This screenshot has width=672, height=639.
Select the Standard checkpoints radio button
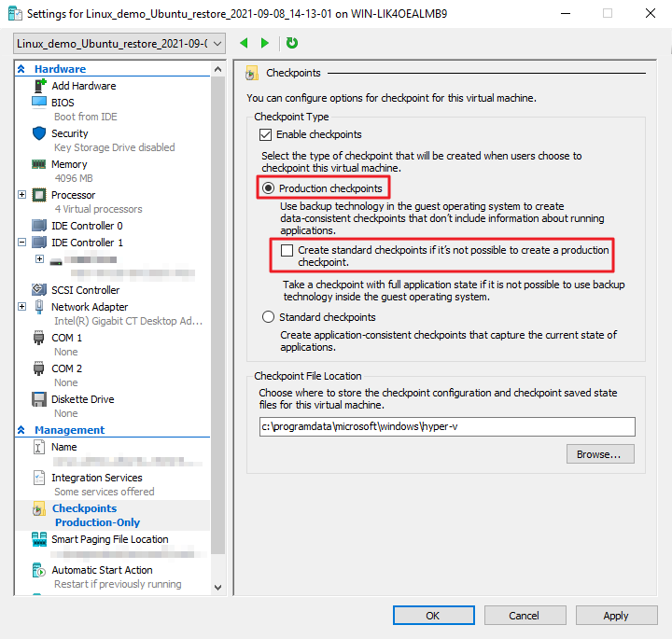(x=268, y=318)
